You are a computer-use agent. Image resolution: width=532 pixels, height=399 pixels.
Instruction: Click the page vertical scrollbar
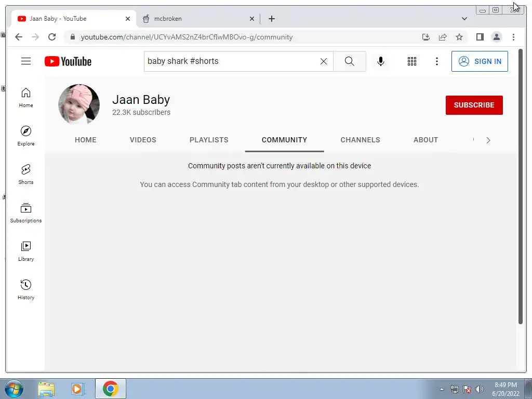[x=521, y=187]
